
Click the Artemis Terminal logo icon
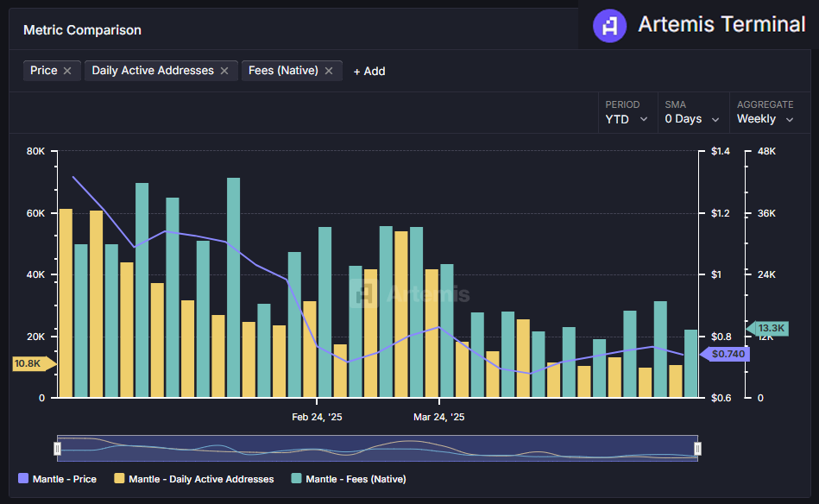[609, 26]
